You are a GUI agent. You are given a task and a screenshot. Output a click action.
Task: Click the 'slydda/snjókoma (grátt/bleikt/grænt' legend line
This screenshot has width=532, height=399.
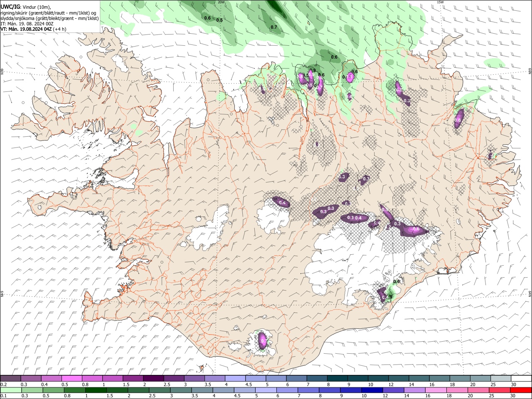(50, 18)
